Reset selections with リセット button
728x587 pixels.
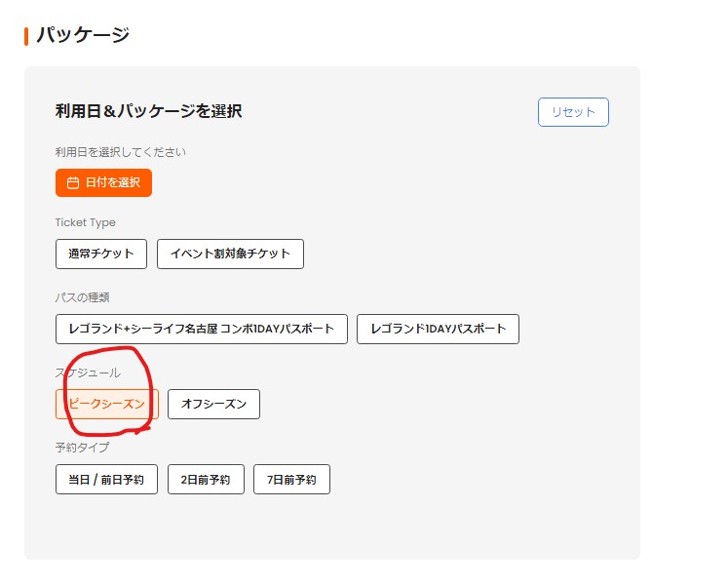(x=573, y=112)
